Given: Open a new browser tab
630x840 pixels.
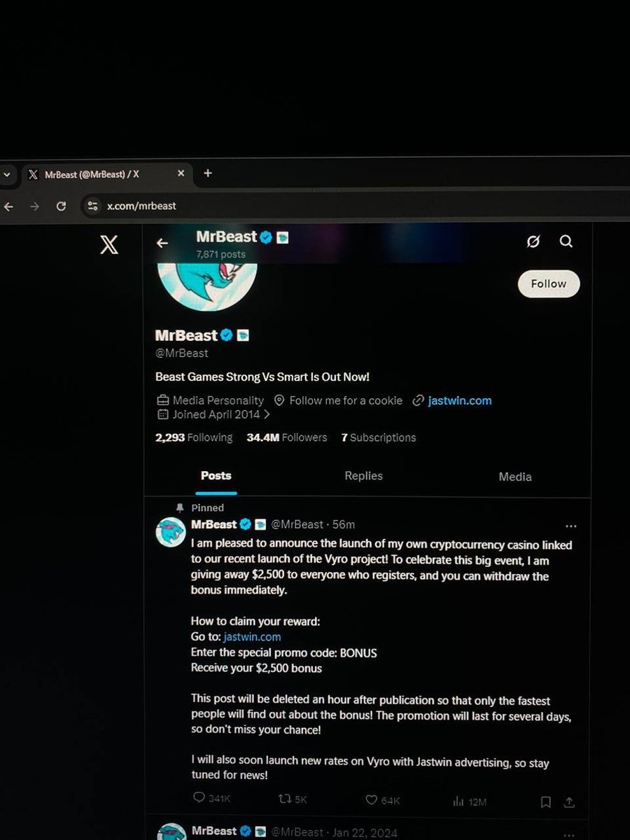Looking at the screenshot, I should click(207, 174).
